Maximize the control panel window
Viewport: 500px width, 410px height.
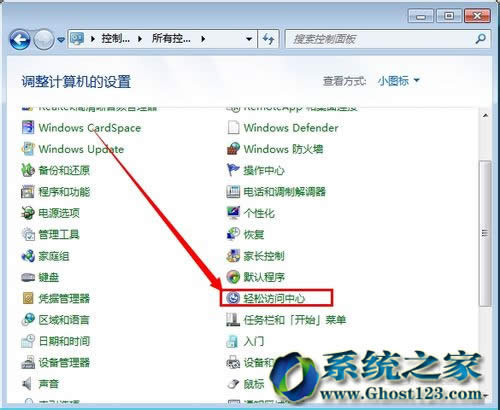449,16
